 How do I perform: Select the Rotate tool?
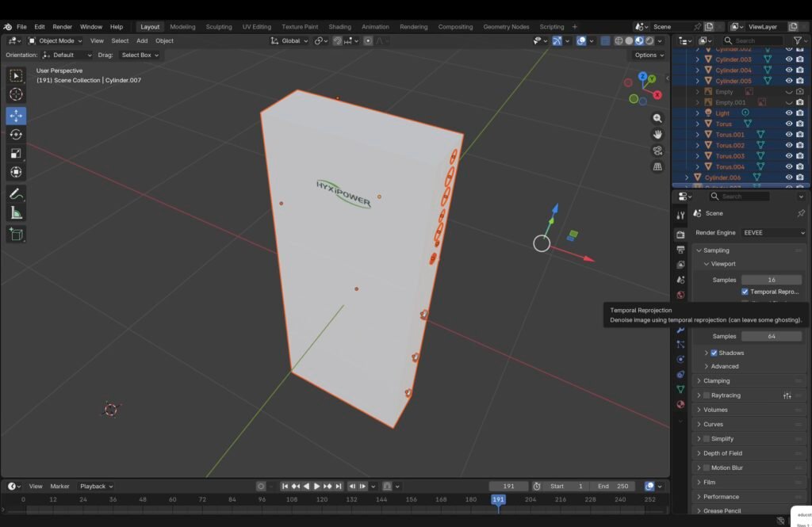[x=16, y=135]
